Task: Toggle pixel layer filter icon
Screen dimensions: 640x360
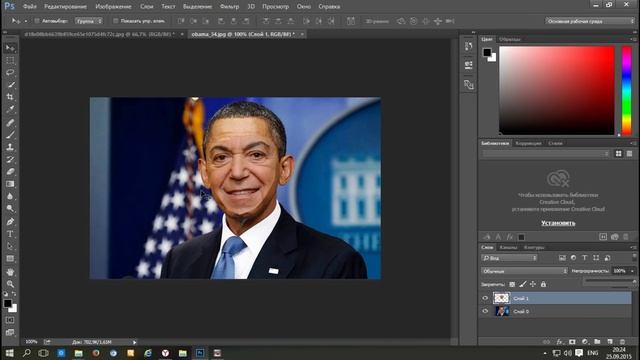Action: [562, 258]
